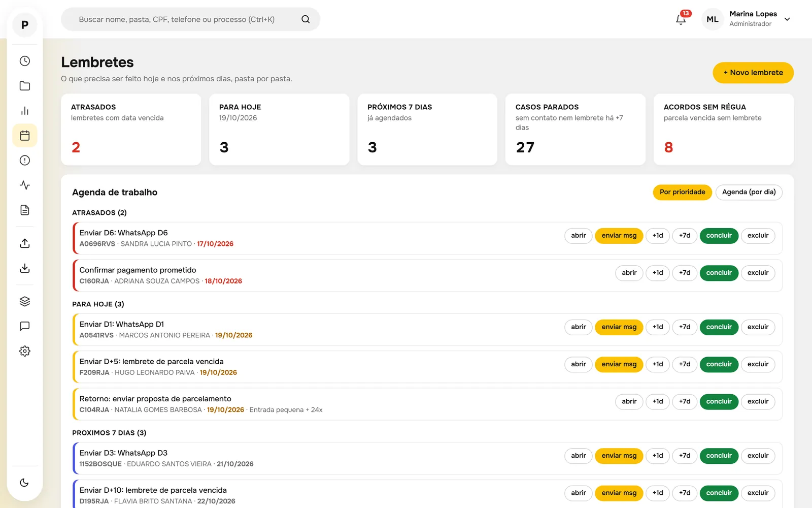This screenshot has width=812, height=508.
Task: Delete the Natalia Gomes Barbosa reminder
Action: pos(758,401)
